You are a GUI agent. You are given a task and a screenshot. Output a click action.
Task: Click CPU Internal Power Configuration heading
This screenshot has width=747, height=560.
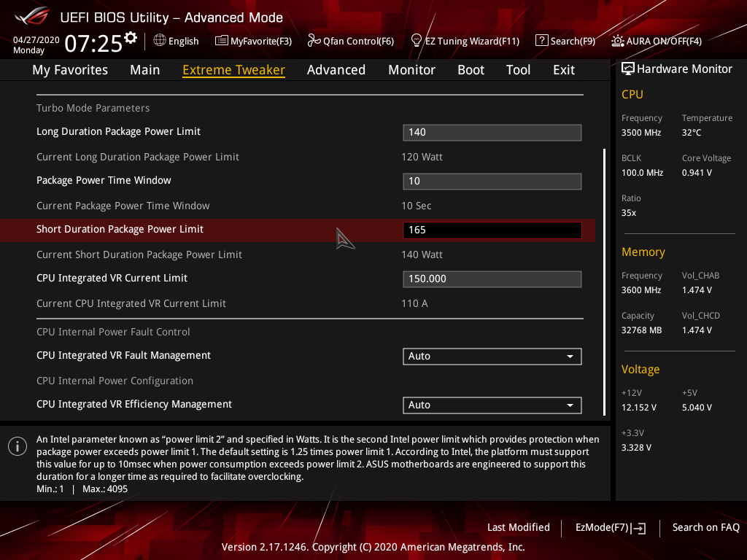coord(115,381)
